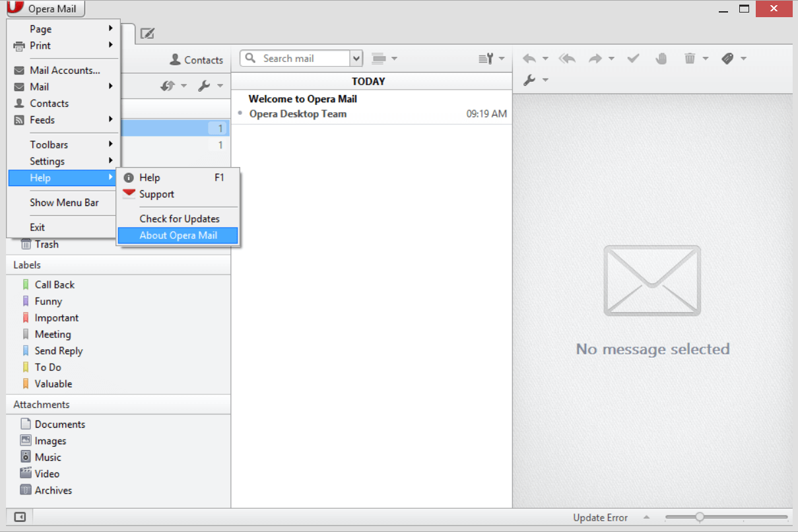Toggle Show Menu Bar option
798x532 pixels.
(x=63, y=203)
